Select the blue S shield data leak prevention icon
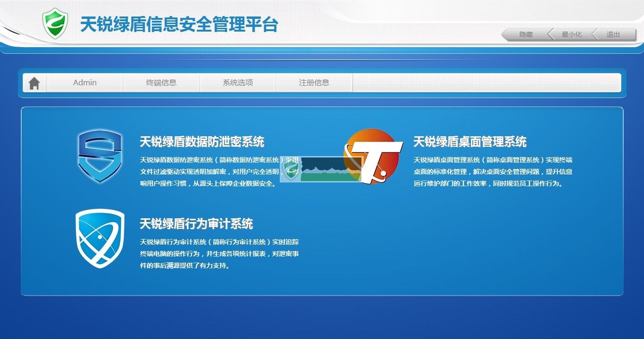Screen dimensions: 644x339 [x=100, y=157]
